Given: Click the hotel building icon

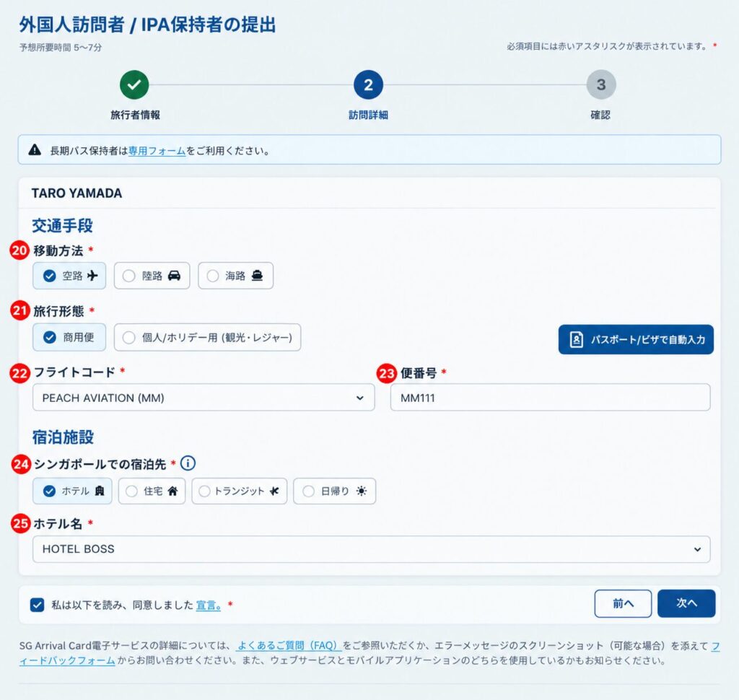Looking at the screenshot, I should click(x=100, y=491).
